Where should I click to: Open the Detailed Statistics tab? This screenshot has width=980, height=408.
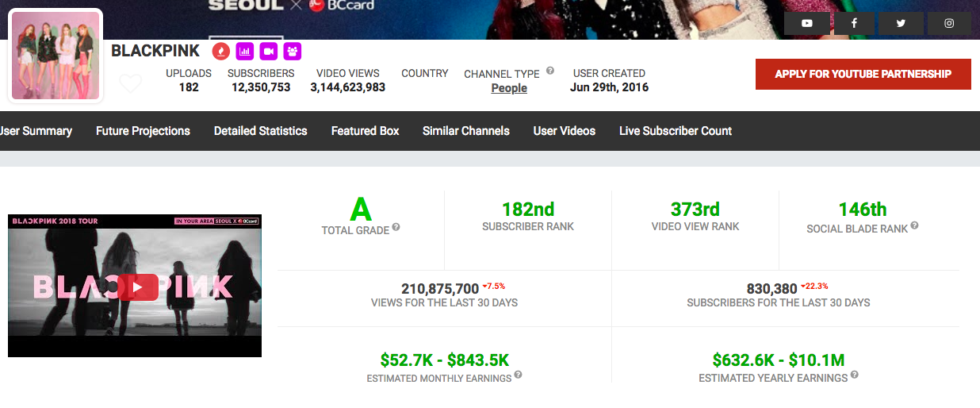pyautogui.click(x=260, y=131)
